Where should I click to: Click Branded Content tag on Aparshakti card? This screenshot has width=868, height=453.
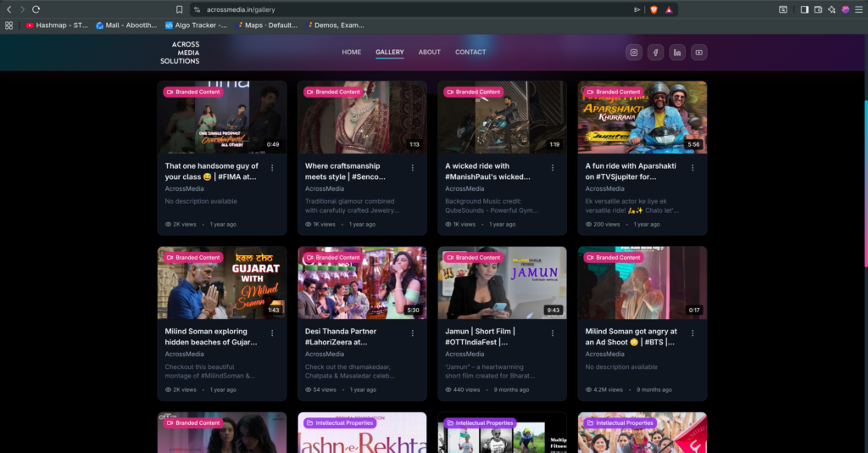[614, 92]
